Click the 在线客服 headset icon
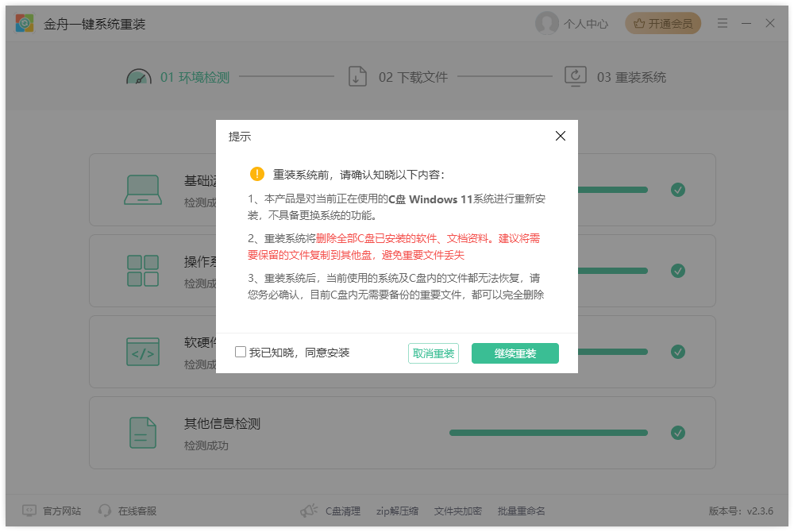The image size is (794, 532). [x=104, y=511]
